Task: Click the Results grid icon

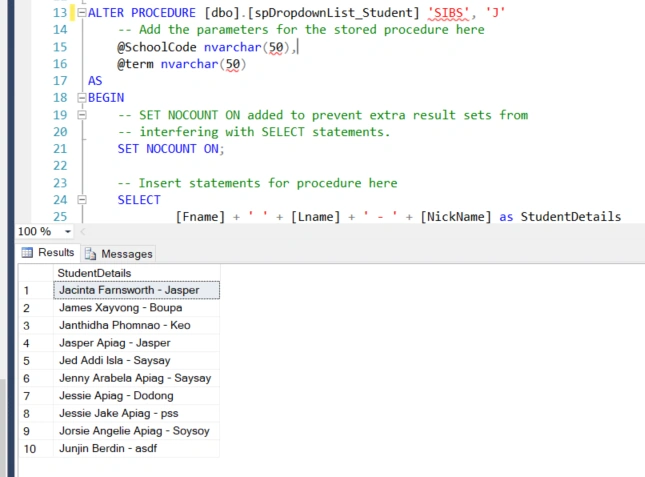Action: pos(27,252)
